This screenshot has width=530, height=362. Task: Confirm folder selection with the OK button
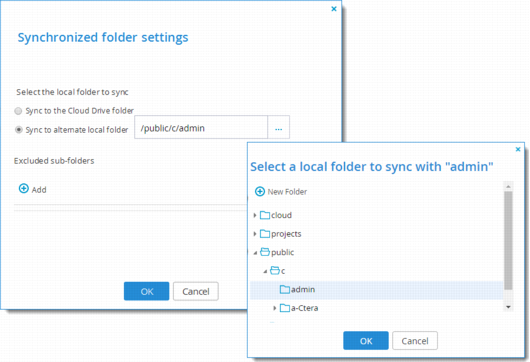[366, 341]
